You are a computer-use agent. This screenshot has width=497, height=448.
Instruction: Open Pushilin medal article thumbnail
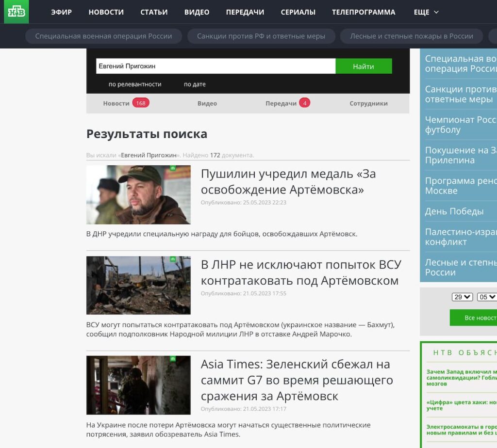click(138, 195)
